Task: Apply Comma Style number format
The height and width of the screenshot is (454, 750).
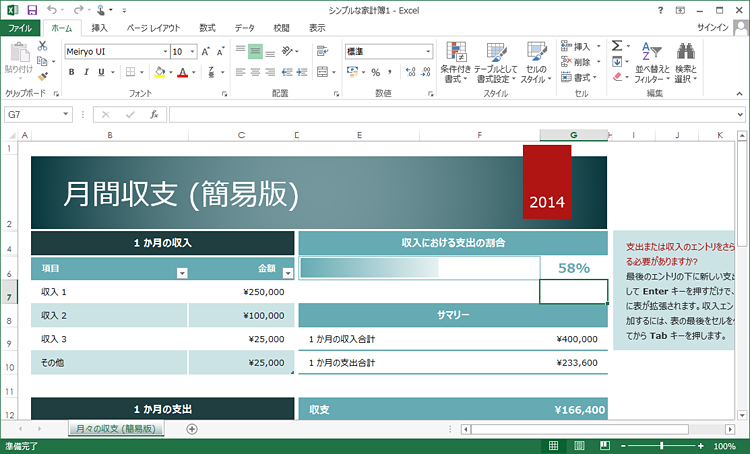Action: click(390, 72)
